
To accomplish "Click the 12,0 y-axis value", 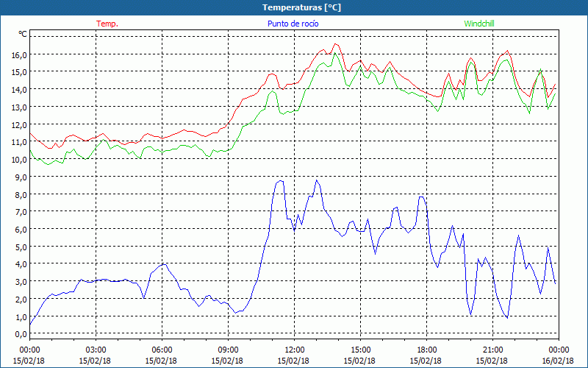I will [20, 124].
